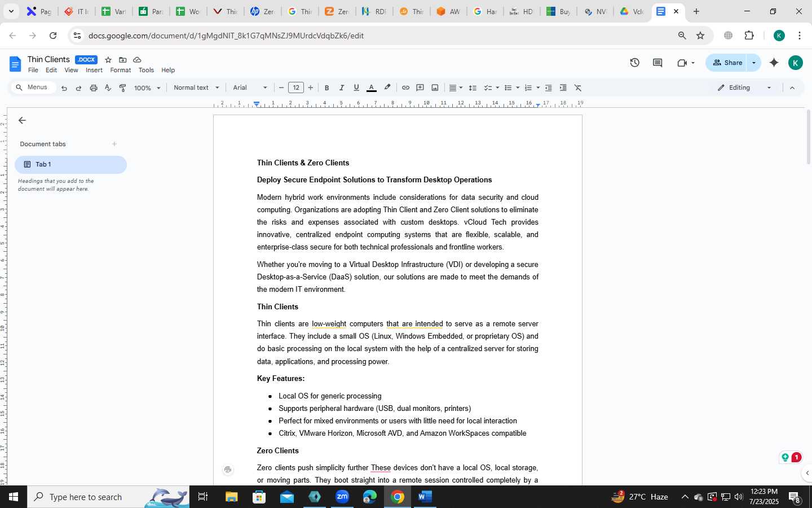The width and height of the screenshot is (812, 508).
Task: Open the File menu
Action: 33,70
